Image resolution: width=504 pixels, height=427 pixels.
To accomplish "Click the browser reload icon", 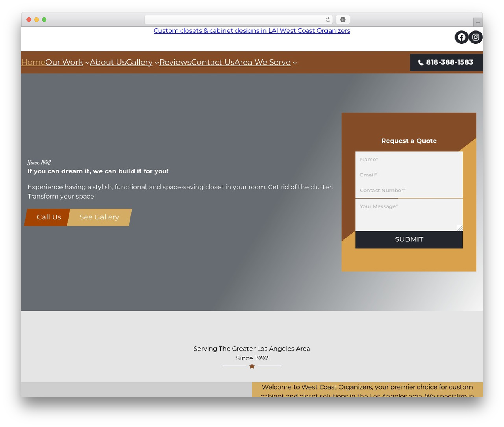I will coord(328,20).
